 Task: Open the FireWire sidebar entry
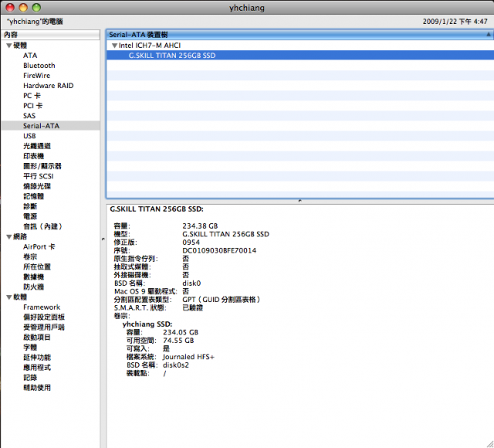[36, 76]
